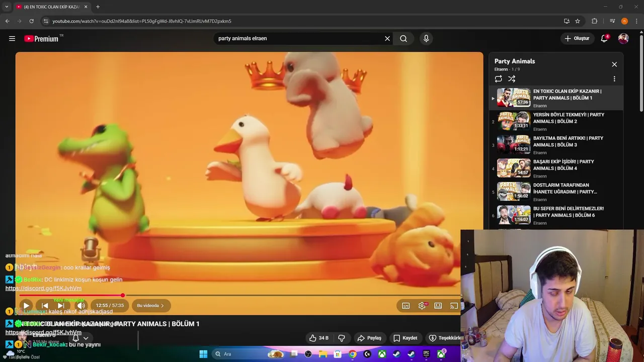Click the taskbar Ara search box
This screenshot has height=362, width=644.
point(249,354)
